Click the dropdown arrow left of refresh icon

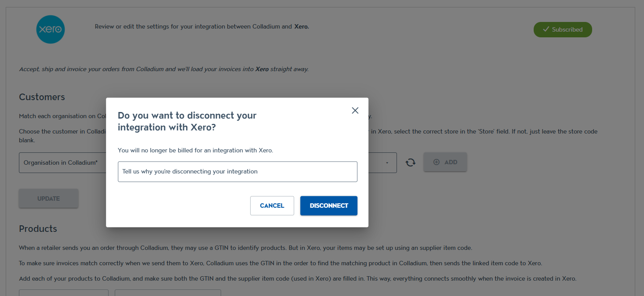(387, 163)
